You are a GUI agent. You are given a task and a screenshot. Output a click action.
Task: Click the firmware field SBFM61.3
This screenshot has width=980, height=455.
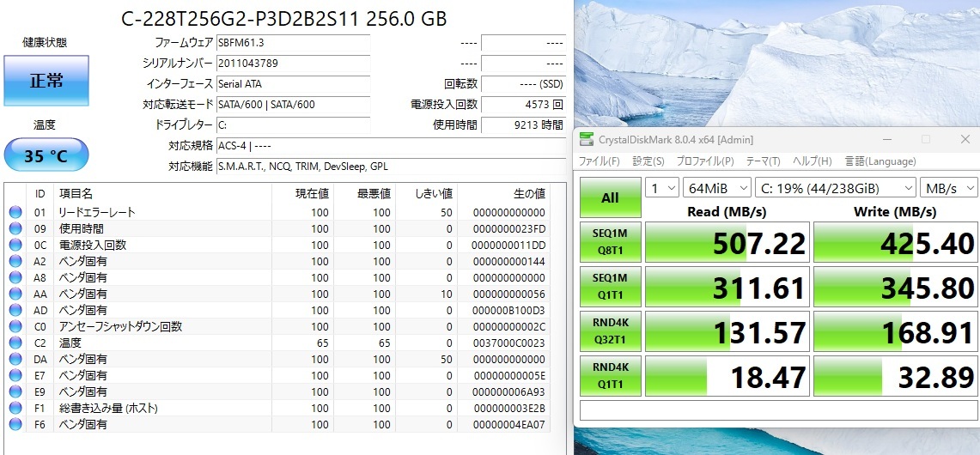tap(293, 43)
